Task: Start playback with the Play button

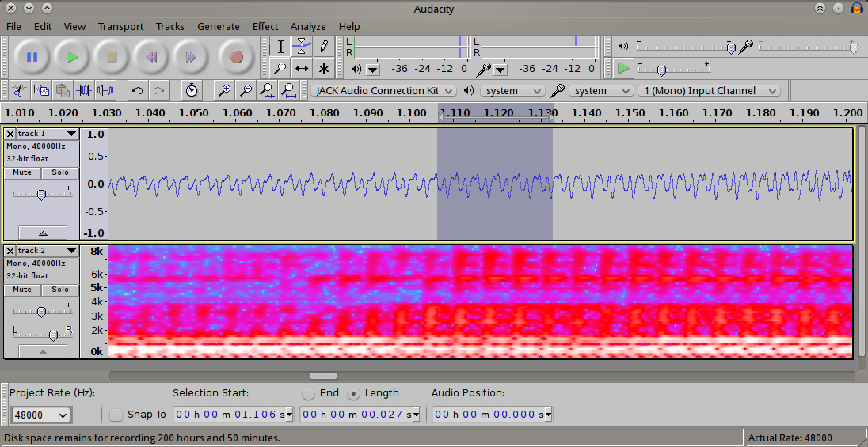Action: [72, 56]
